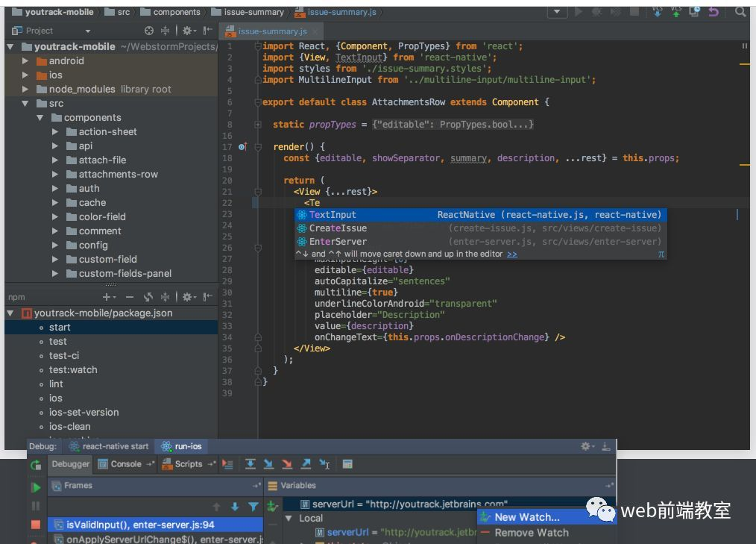Viewport: 756px width, 544px height.
Task: Select the test-ci npm script
Action: pyautogui.click(x=64, y=355)
